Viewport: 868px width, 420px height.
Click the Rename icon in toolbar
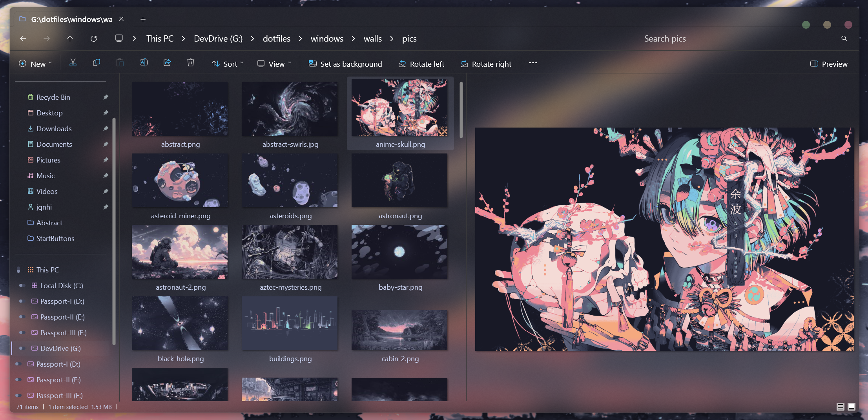point(144,63)
